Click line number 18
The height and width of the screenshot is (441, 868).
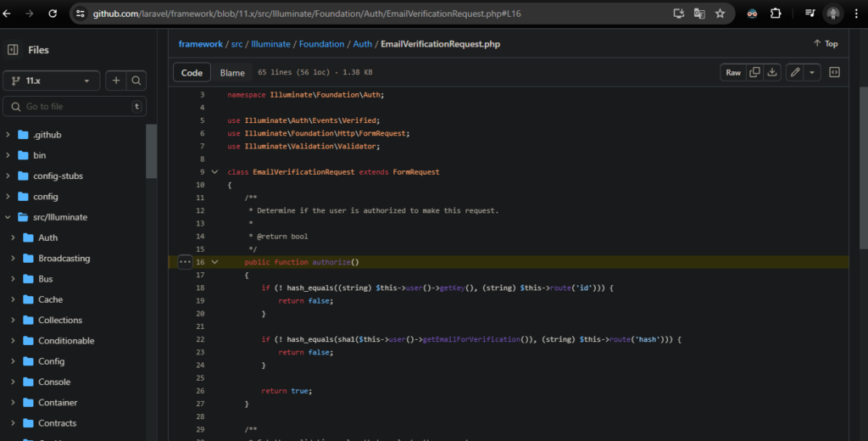tap(200, 288)
